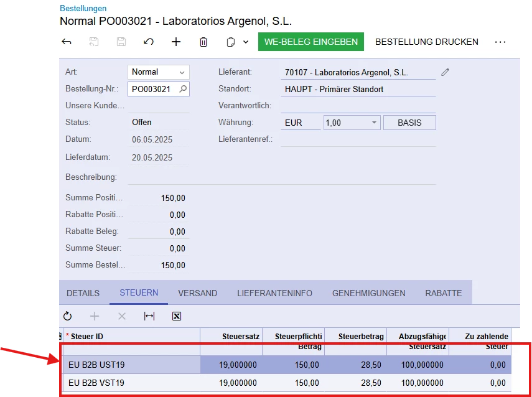Delete the order with trash icon

pos(203,42)
